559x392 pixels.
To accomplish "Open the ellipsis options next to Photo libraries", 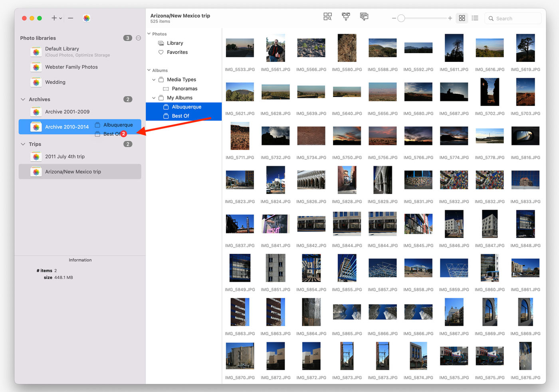I will click(139, 38).
